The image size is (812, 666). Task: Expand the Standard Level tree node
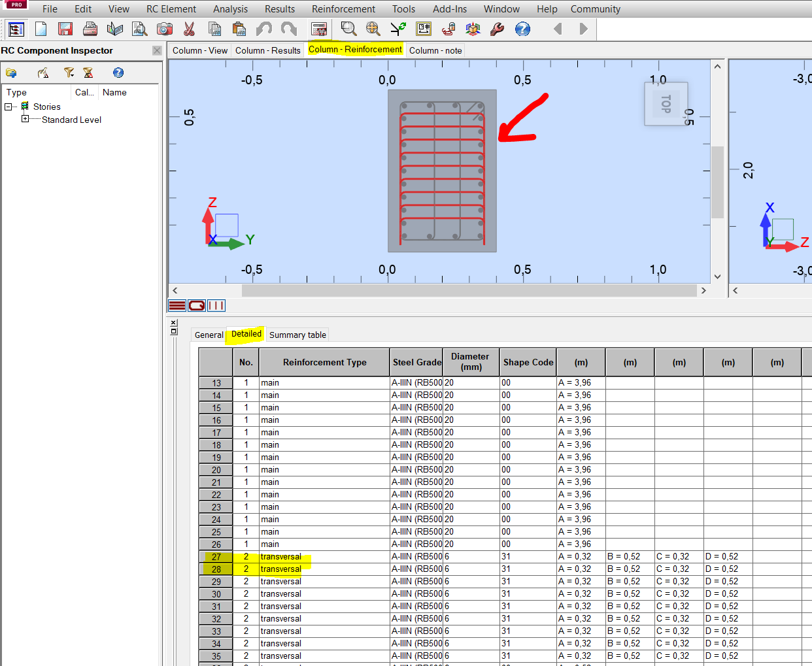click(x=24, y=120)
